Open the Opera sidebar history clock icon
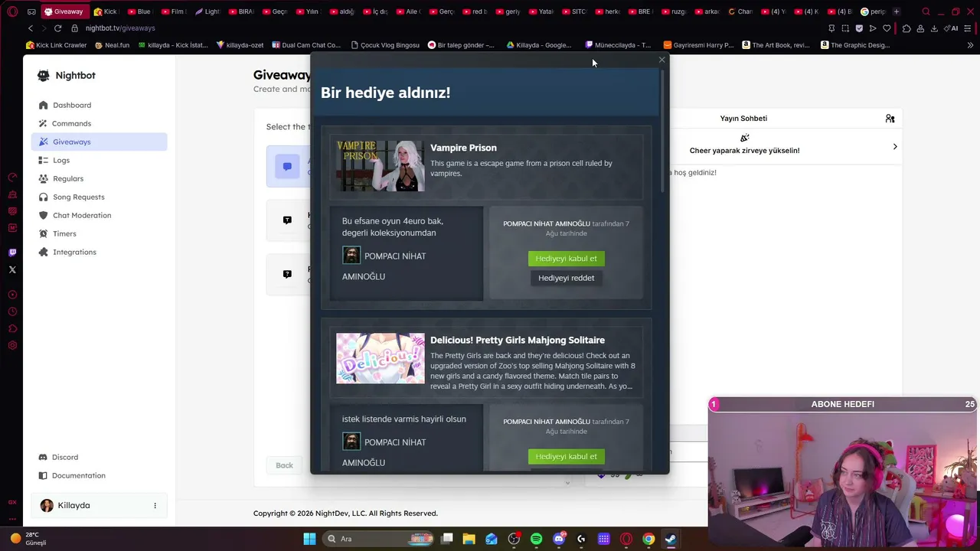980x551 pixels. [12, 311]
